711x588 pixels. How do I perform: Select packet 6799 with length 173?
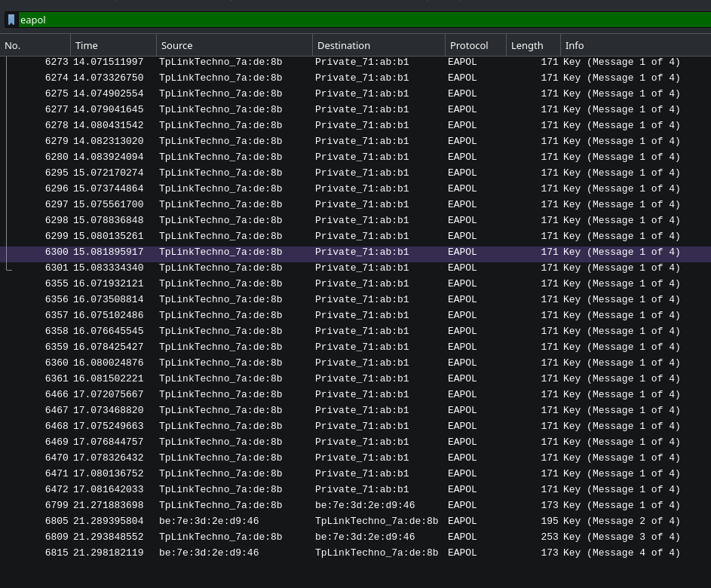[302, 505]
